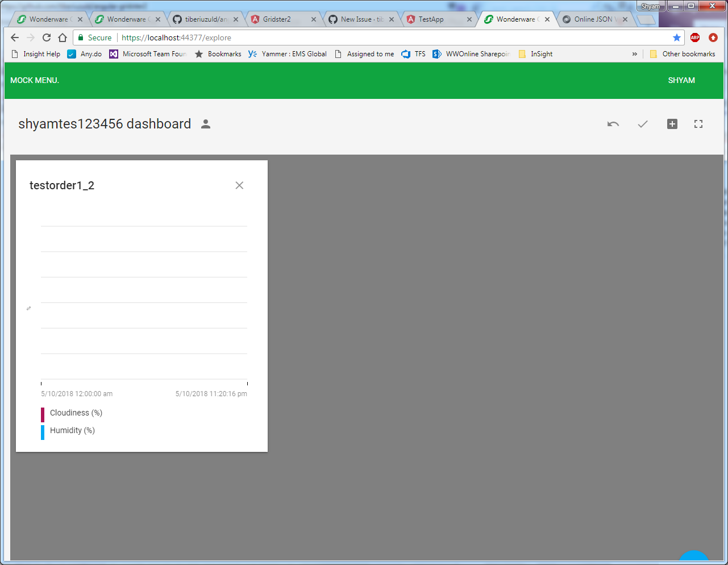This screenshot has width=728, height=565.
Task: Open a new browser tab
Action: pos(646,20)
